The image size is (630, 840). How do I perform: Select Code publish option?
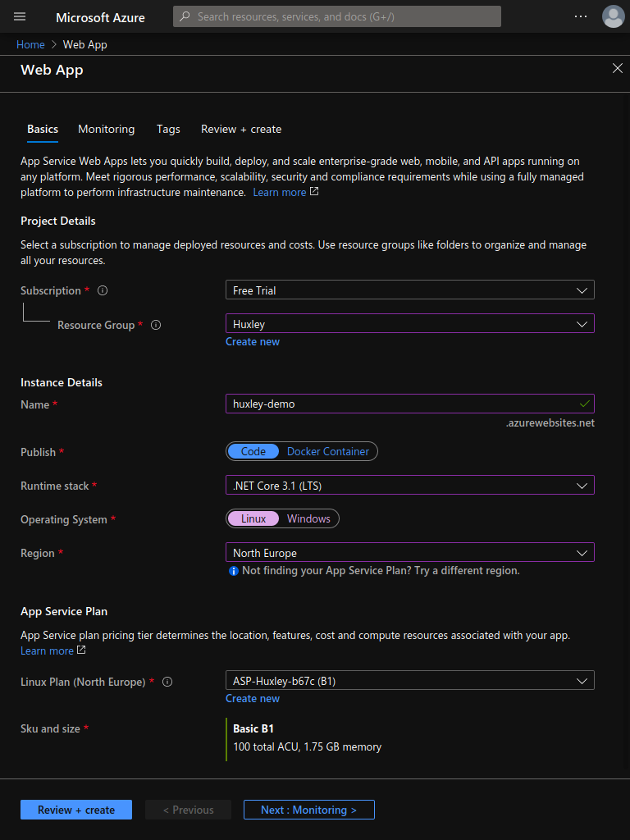pos(253,451)
